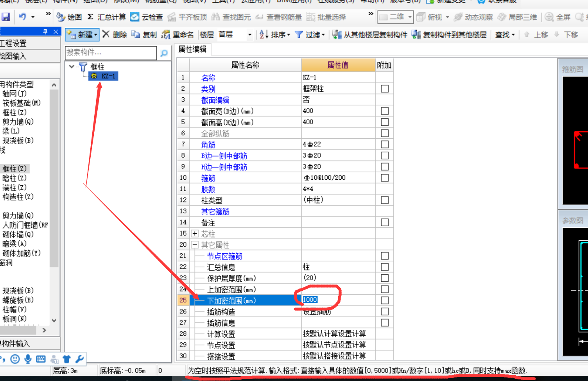The image size is (588, 381).
Task: Switch to 动态观察 orbit view
Action: [x=473, y=17]
